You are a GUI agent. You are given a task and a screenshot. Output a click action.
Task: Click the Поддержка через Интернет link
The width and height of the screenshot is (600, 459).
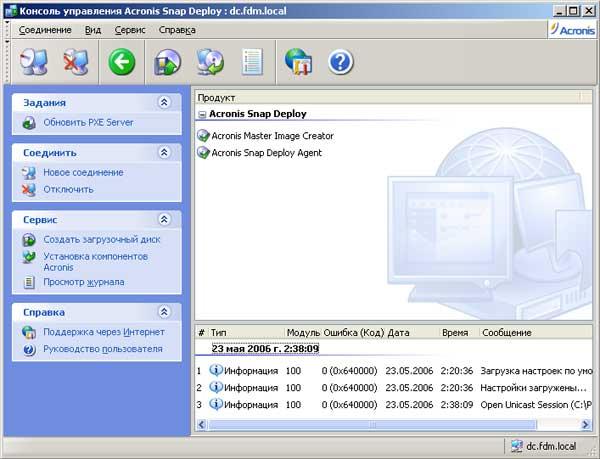tap(104, 332)
